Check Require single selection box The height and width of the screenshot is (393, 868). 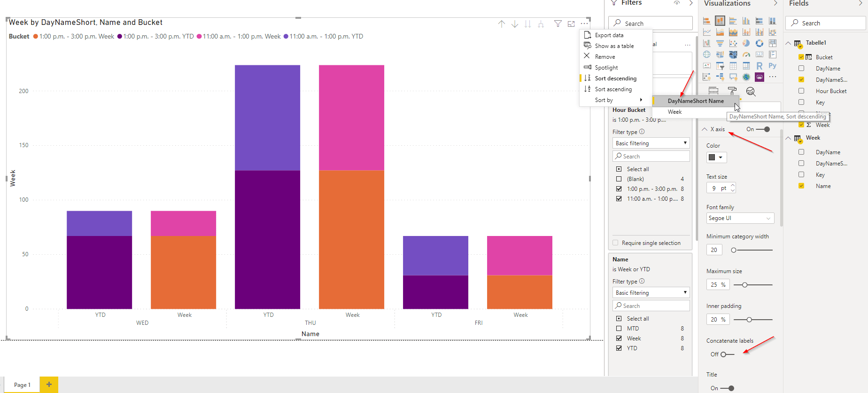click(x=615, y=243)
